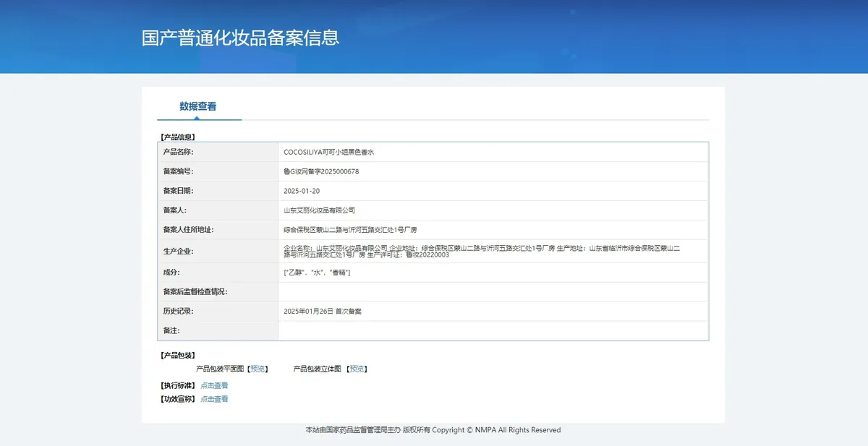868x446 pixels.
Task: Open 预览 link for 产品包装平面图
Action: click(258, 369)
